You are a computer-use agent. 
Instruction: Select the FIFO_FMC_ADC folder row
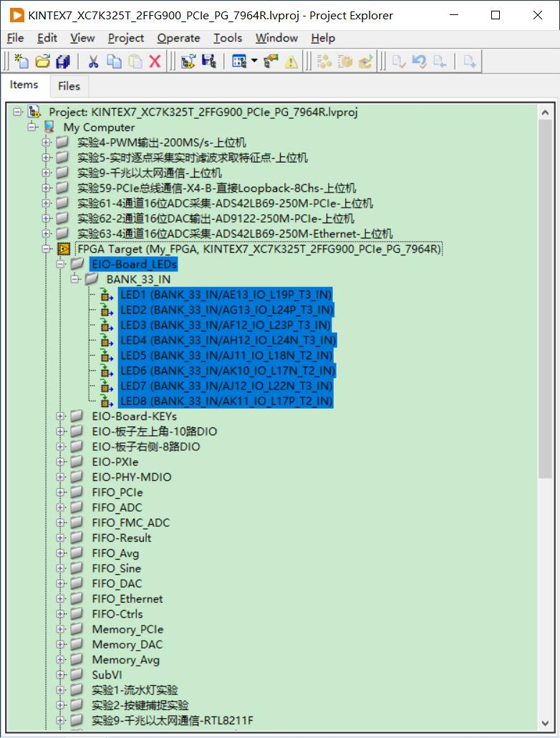(130, 523)
